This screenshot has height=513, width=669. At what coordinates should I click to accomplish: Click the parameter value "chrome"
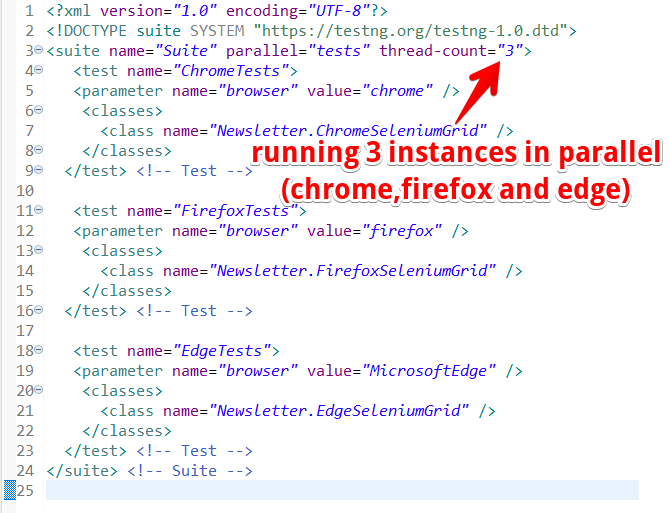pos(397,91)
